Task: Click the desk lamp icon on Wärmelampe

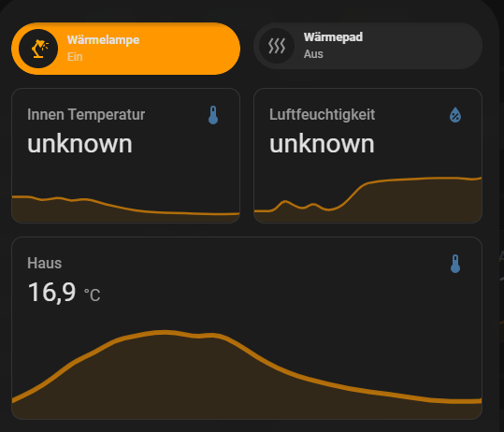Action: [38, 49]
